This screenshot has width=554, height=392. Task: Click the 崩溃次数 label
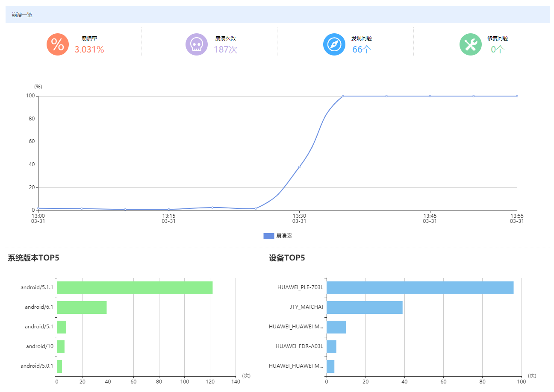coord(225,38)
